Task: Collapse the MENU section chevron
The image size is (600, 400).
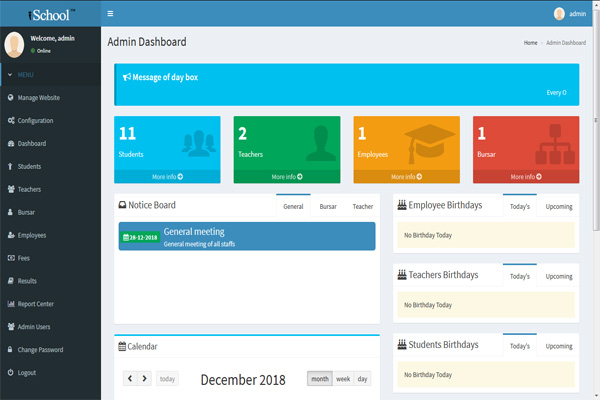Action: click(x=10, y=74)
